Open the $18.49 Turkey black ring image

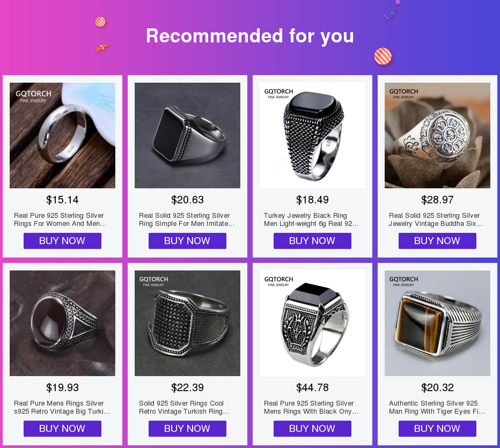click(312, 135)
